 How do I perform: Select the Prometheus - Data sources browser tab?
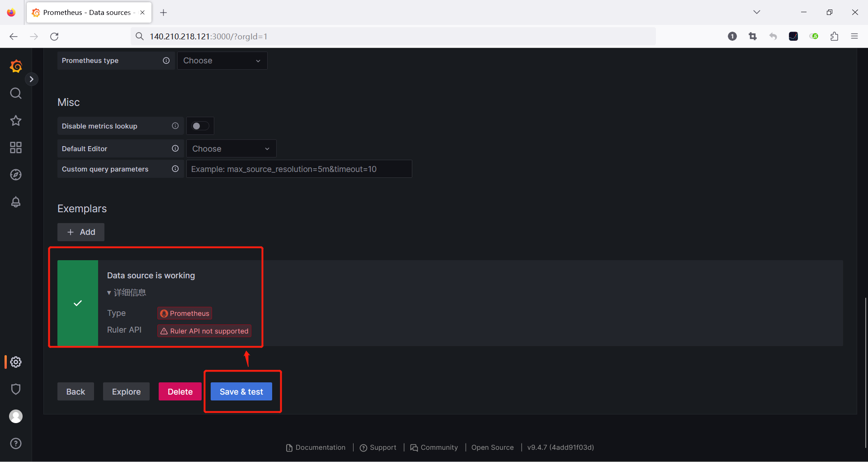pyautogui.click(x=89, y=13)
